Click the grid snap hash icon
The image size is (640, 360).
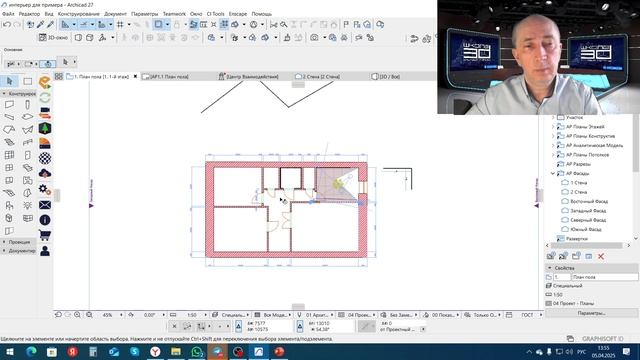120,25
